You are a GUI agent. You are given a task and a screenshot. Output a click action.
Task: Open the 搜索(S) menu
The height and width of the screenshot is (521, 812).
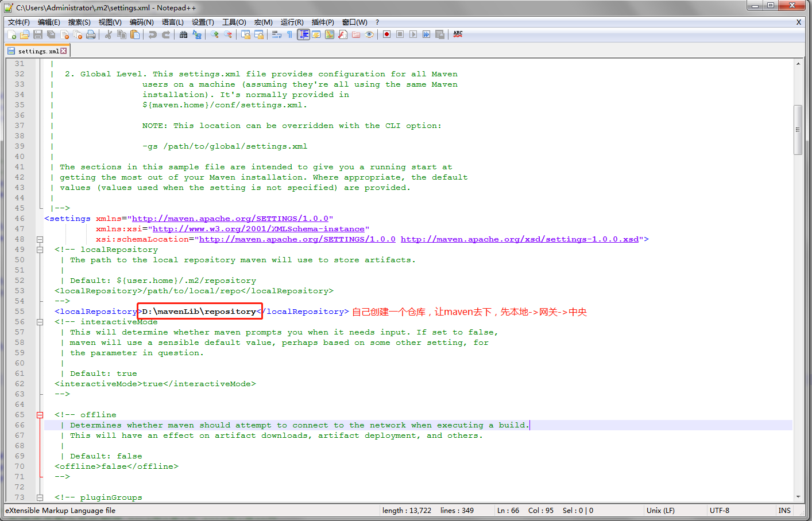(79, 22)
